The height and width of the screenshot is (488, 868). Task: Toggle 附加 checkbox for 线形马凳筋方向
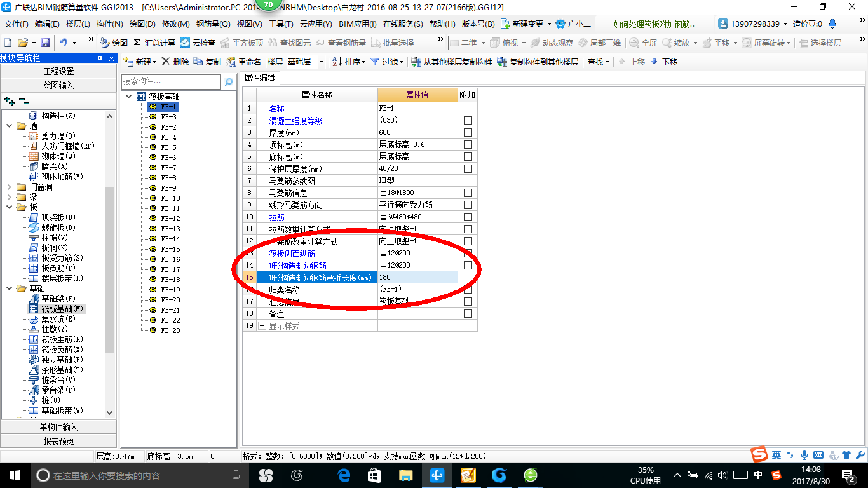pos(468,205)
